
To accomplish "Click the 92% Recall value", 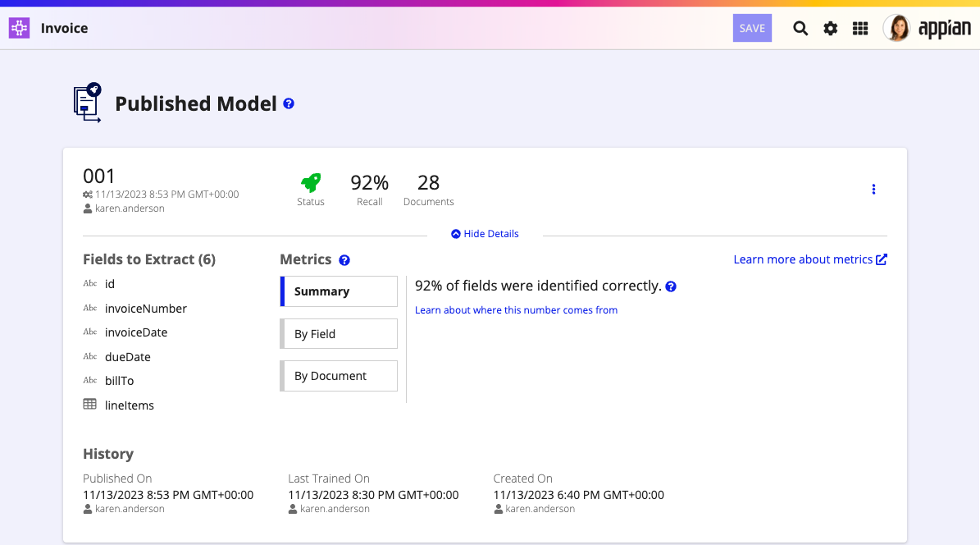I will [x=369, y=183].
